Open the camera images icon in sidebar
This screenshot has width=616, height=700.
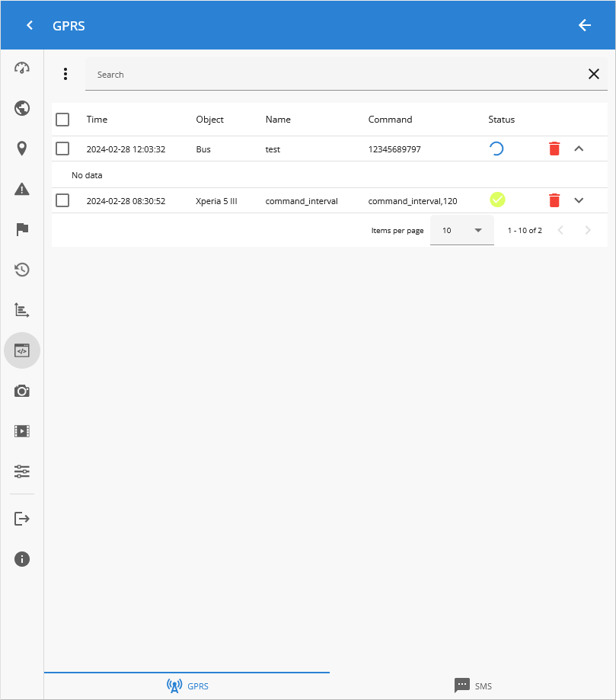tap(22, 391)
